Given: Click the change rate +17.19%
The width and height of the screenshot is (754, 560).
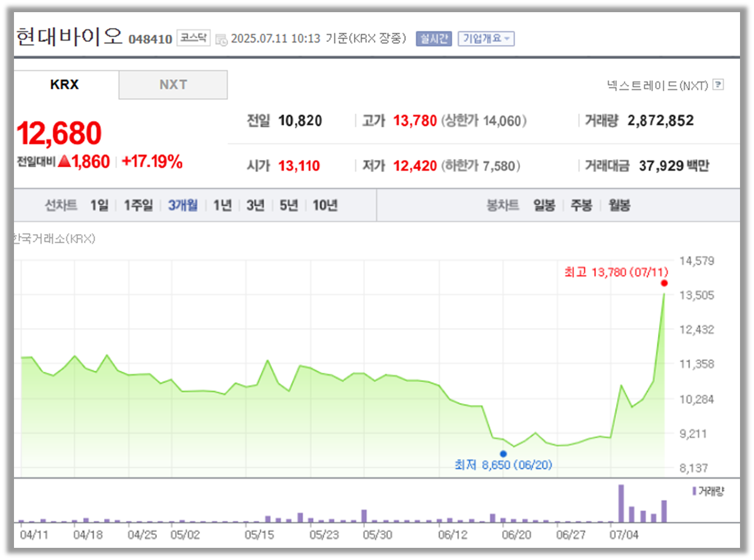Looking at the screenshot, I should click(152, 162).
